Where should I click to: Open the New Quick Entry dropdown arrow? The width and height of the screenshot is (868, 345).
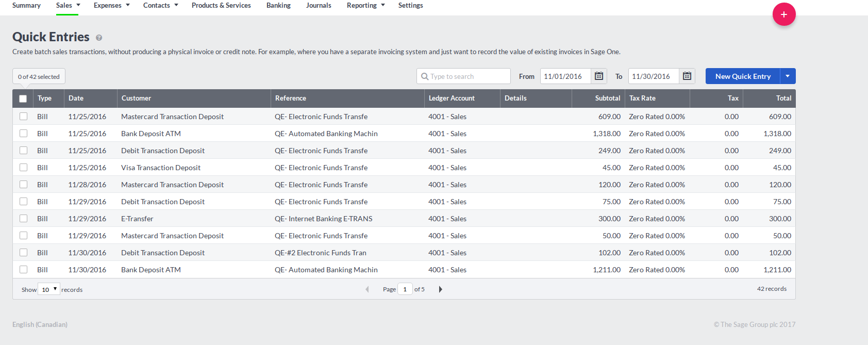[788, 76]
